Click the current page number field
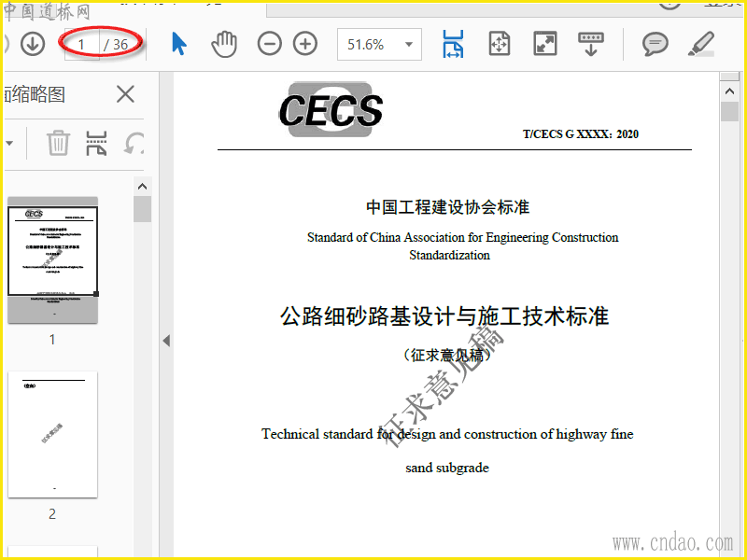The width and height of the screenshot is (747, 560). (x=81, y=44)
